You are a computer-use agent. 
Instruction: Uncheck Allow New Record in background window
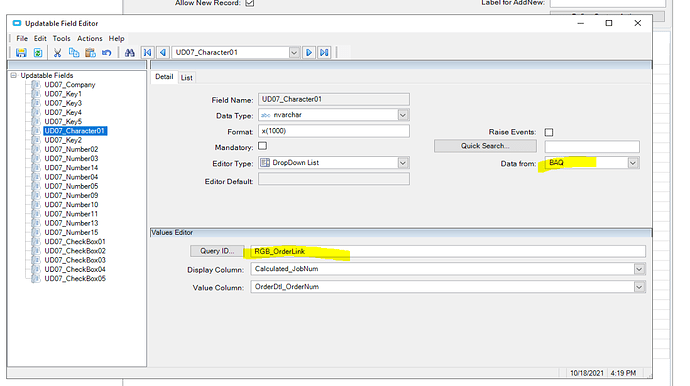250,3
